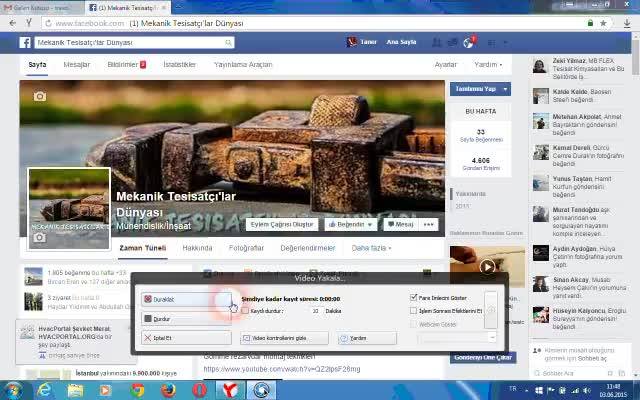Switch to Yandex browser on taskbar
640x400 pixels.
click(230, 391)
